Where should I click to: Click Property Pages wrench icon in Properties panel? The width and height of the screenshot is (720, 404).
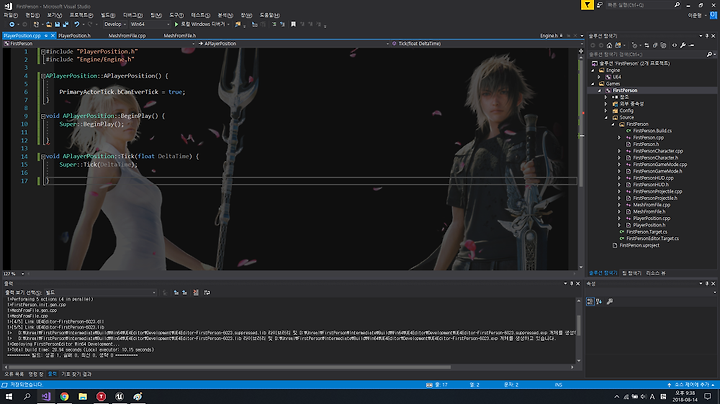point(610,302)
